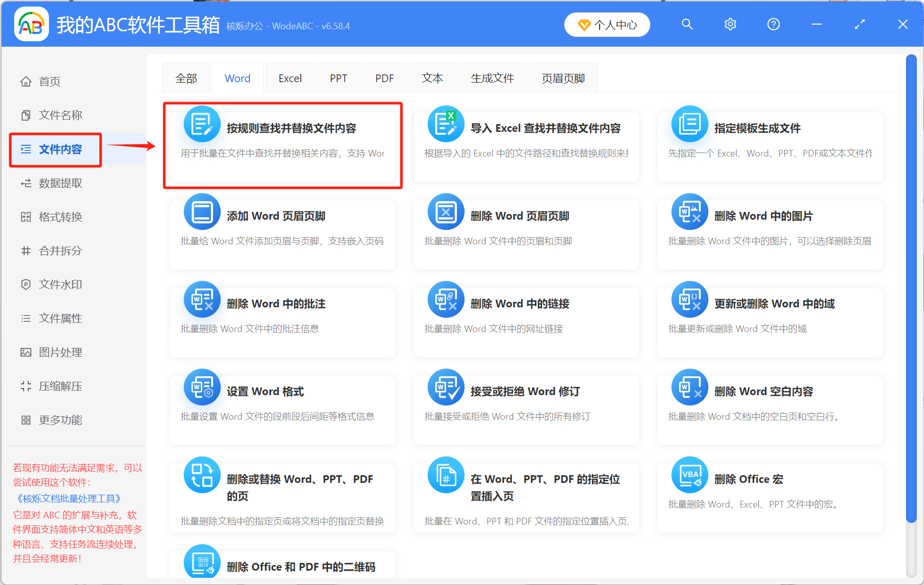The width and height of the screenshot is (924, 585).
Task: Open 个人中心
Action: point(607,24)
